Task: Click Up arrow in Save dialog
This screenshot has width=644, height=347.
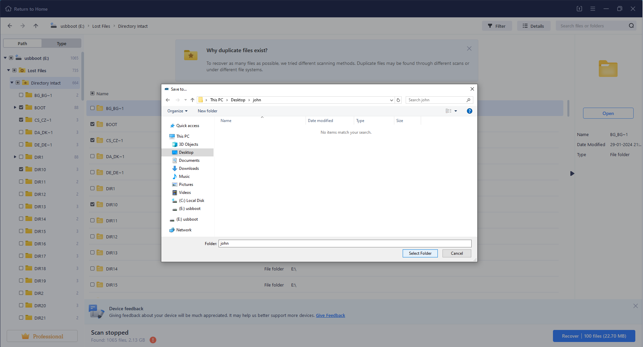Action: [x=192, y=100]
